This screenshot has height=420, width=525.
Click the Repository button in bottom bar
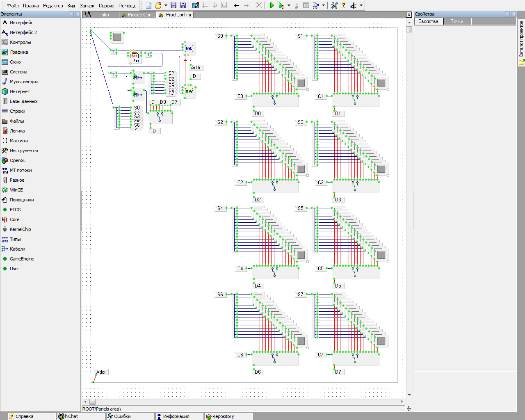(x=223, y=416)
